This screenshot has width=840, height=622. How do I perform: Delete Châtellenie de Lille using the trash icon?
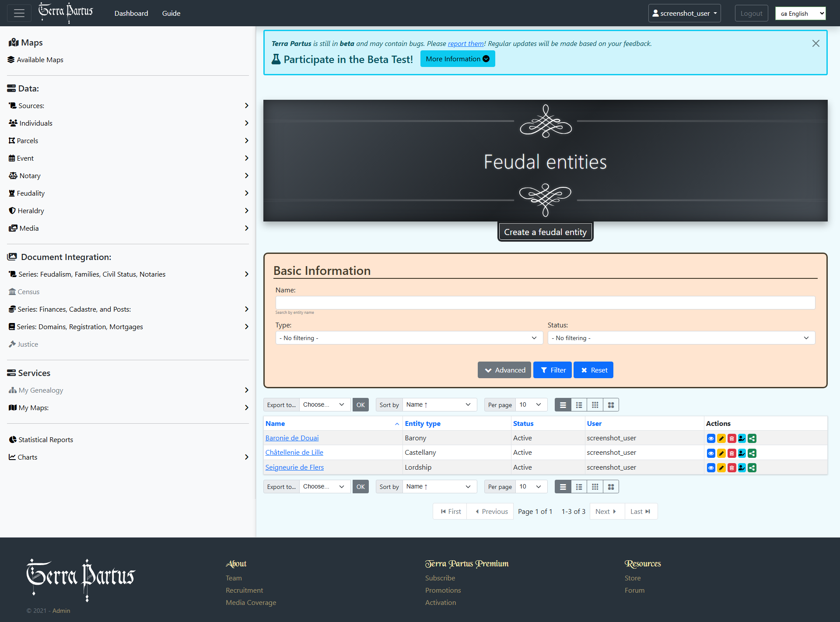tap(731, 453)
